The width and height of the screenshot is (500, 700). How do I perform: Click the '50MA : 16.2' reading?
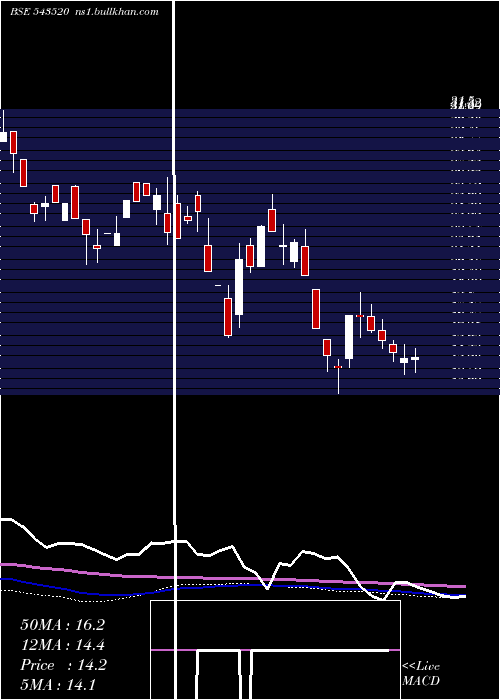click(62, 625)
